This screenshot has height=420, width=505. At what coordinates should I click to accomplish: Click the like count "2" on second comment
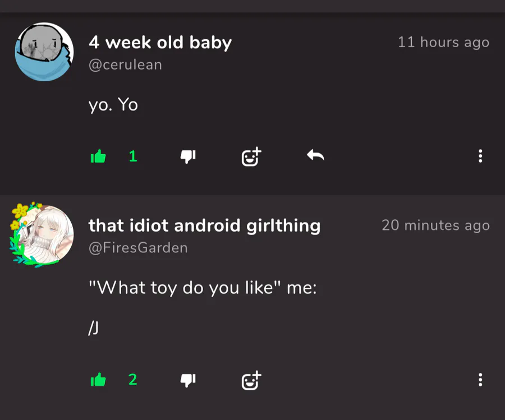pos(132,380)
